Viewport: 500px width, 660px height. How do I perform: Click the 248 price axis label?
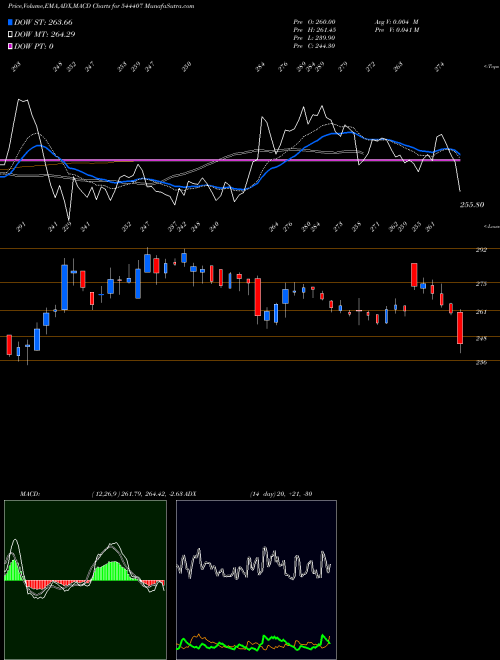click(481, 338)
